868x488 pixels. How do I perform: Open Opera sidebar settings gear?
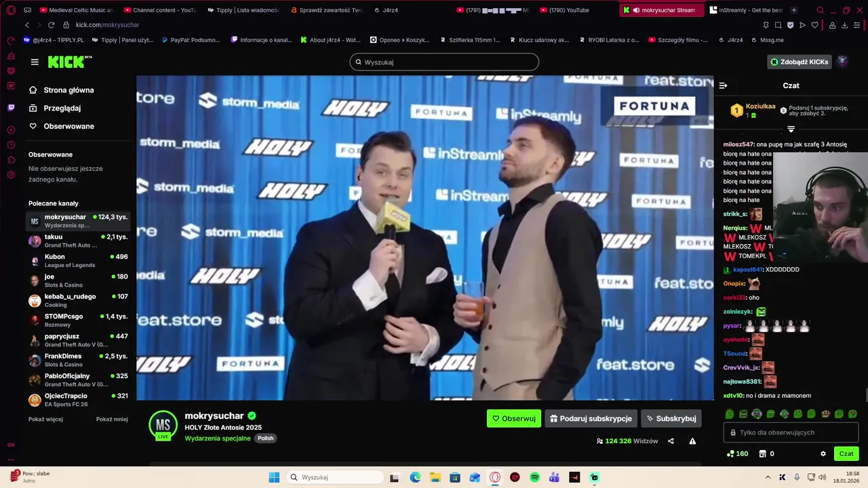(x=11, y=175)
